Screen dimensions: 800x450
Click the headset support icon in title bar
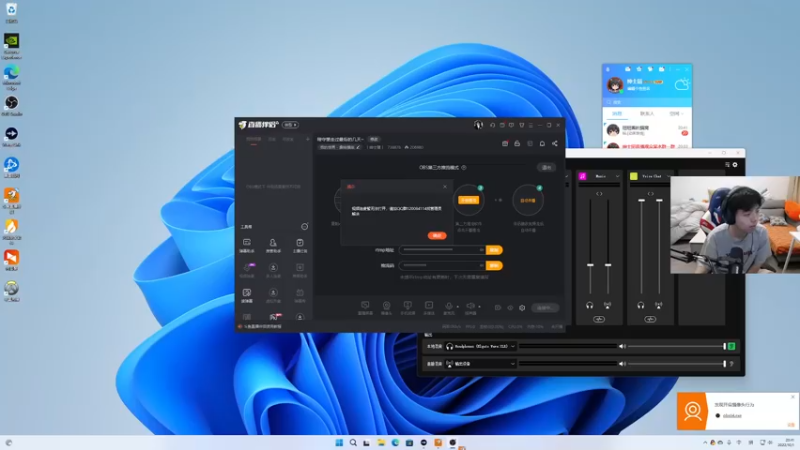492,125
